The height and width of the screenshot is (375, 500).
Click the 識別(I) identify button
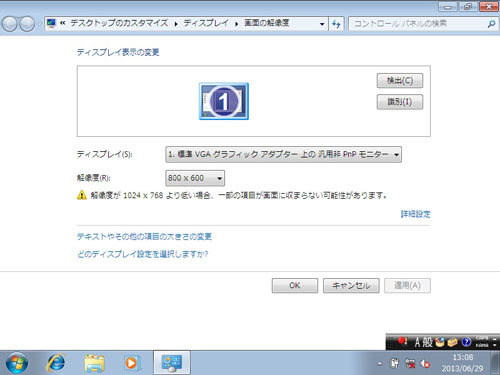point(400,102)
